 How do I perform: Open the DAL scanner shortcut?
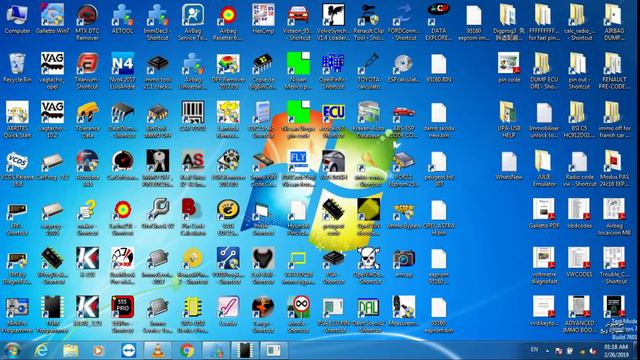(x=368, y=314)
